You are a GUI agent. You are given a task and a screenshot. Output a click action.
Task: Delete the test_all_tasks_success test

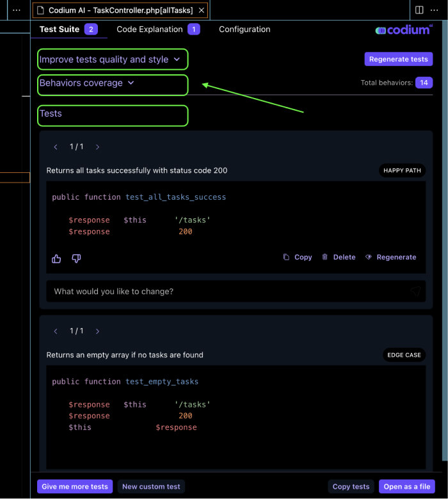pos(339,257)
